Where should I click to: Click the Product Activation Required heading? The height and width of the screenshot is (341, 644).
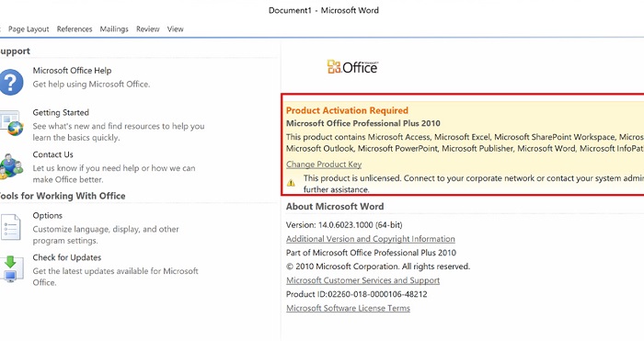tap(347, 110)
